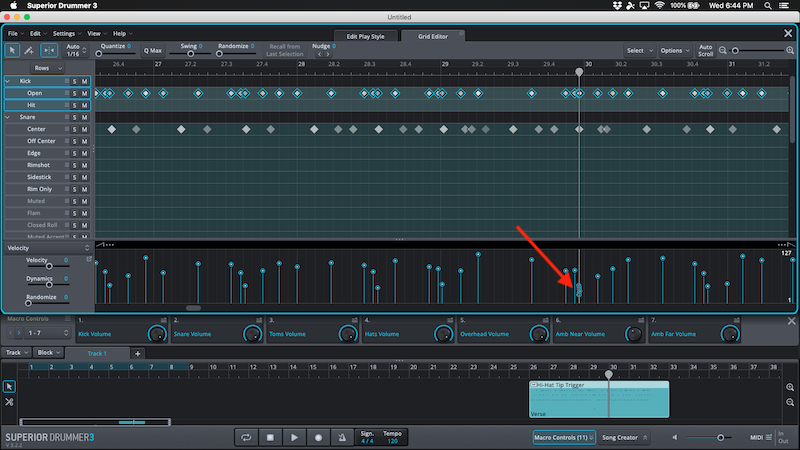Image resolution: width=800 pixels, height=450 pixels.
Task: Select the scissors cut tool
Action: pyautogui.click(x=9, y=402)
